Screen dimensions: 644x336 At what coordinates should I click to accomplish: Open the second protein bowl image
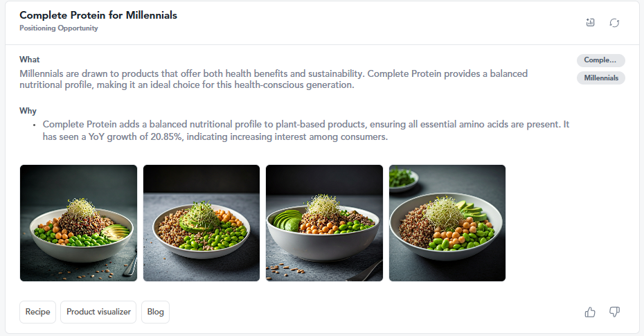[x=202, y=223]
